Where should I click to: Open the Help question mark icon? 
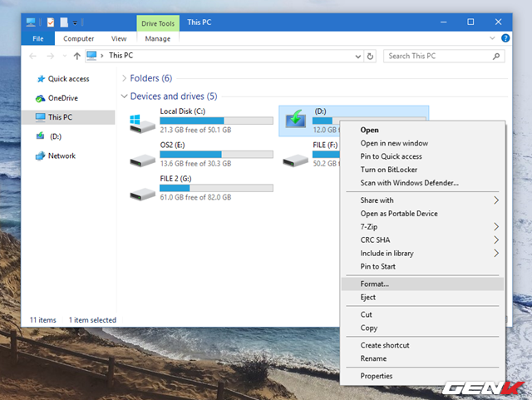pyautogui.click(x=505, y=38)
